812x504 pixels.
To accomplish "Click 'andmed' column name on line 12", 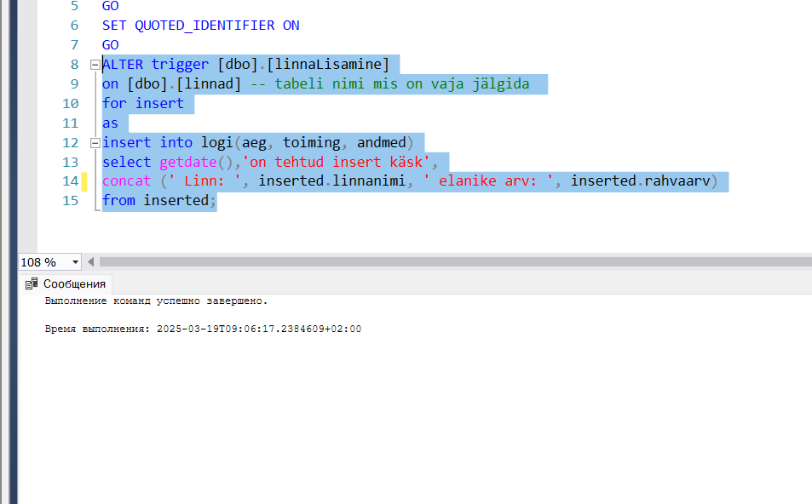I will pos(382,142).
